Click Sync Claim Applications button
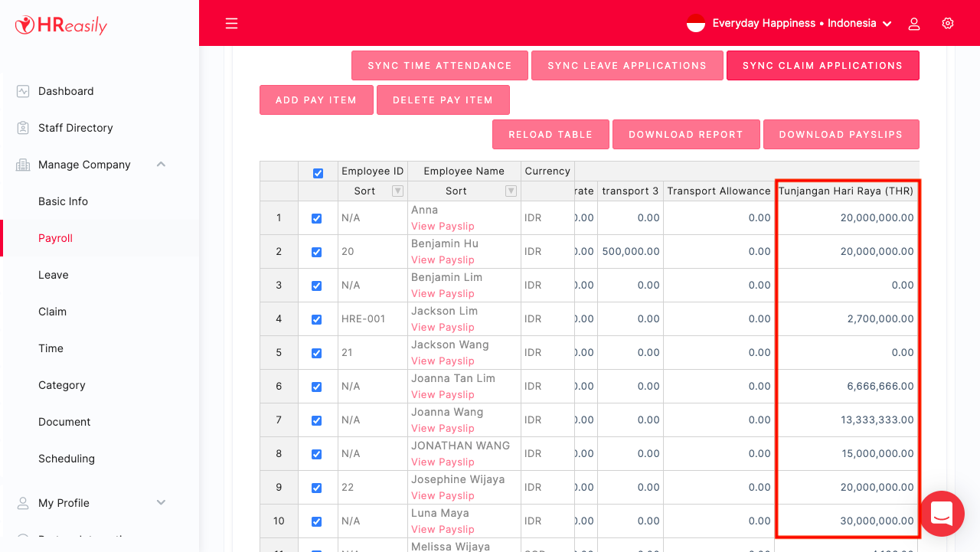980x552 pixels. coord(823,66)
